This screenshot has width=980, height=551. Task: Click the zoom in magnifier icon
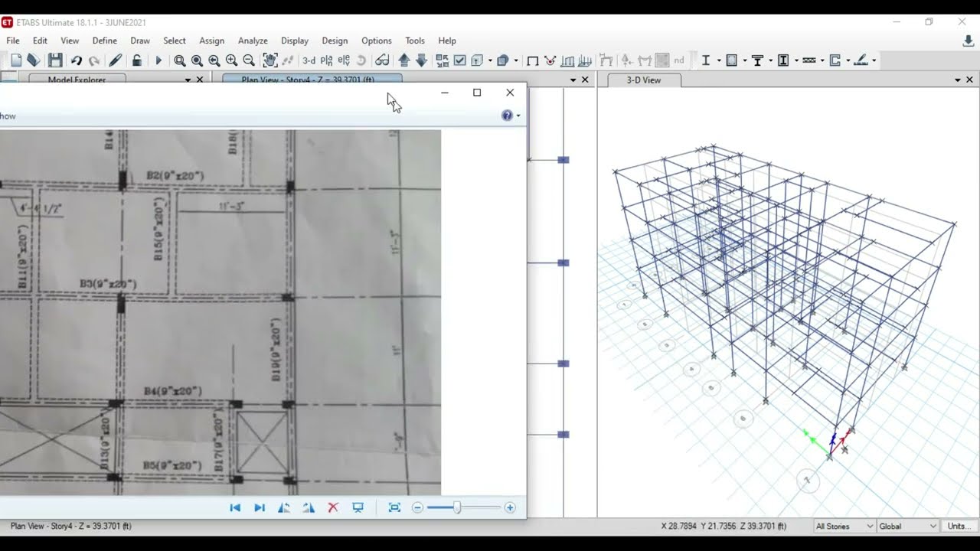click(231, 60)
